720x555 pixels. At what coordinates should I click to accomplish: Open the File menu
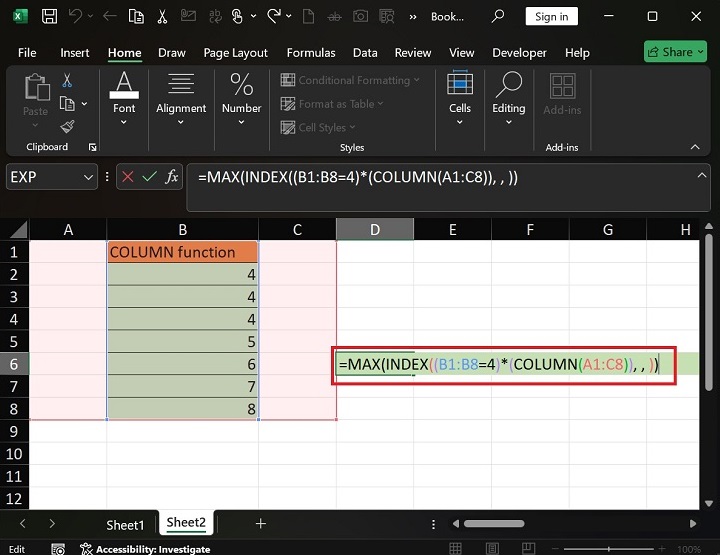(x=27, y=53)
